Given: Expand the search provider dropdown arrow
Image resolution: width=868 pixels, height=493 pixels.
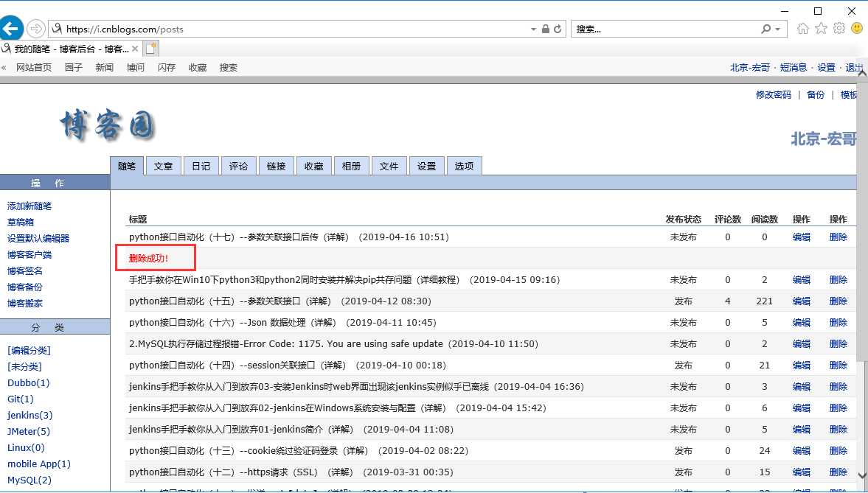Looking at the screenshot, I should [778, 29].
